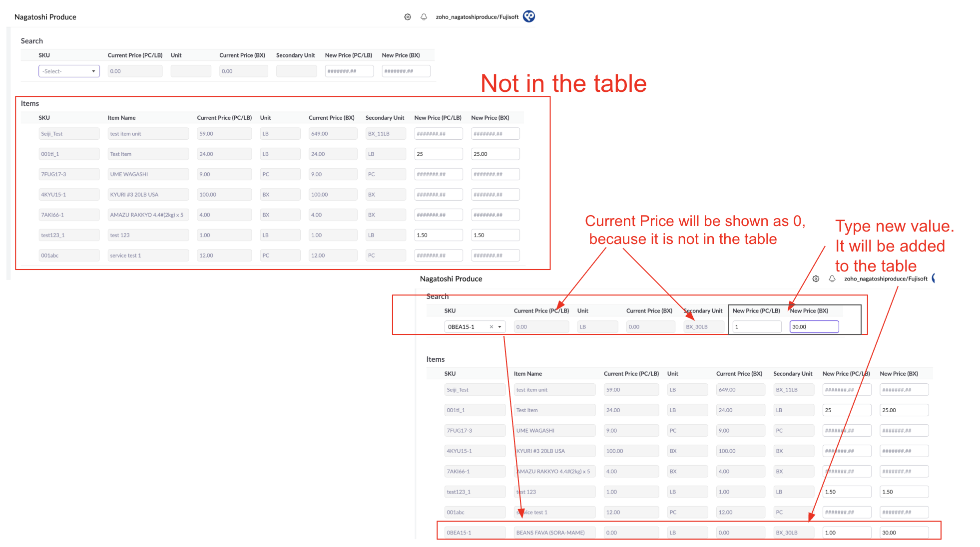This screenshot has height=547, width=980.
Task: Click New Price (BX) field for 7FUG17-3 row
Action: 494,174
